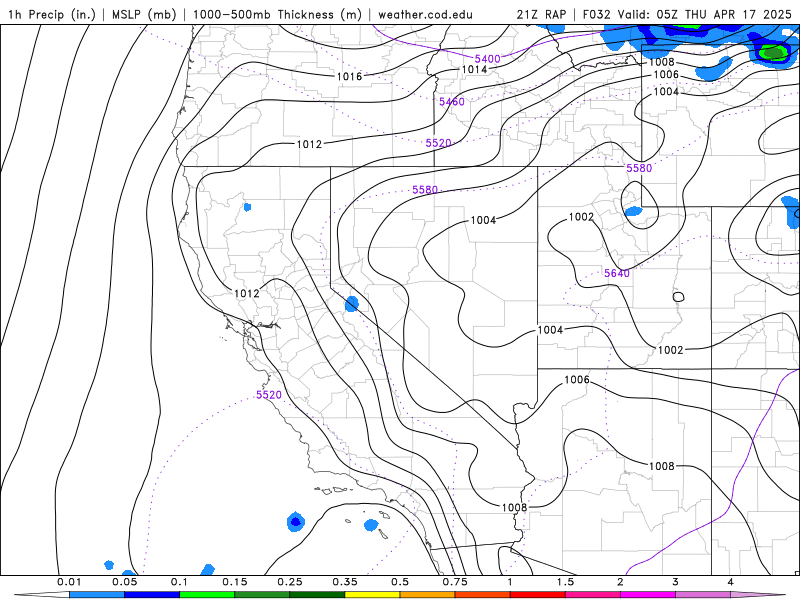Click the legend value 4
The image size is (800, 600).
(x=731, y=582)
